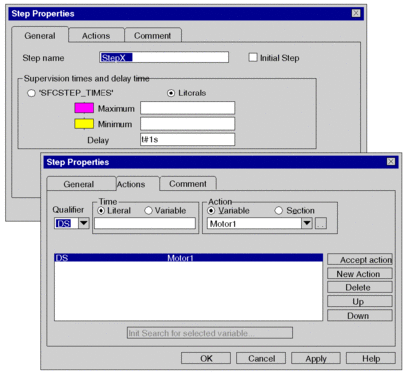Open the General tab in front dialog
Screen dimensions: 407x374
[79, 184]
